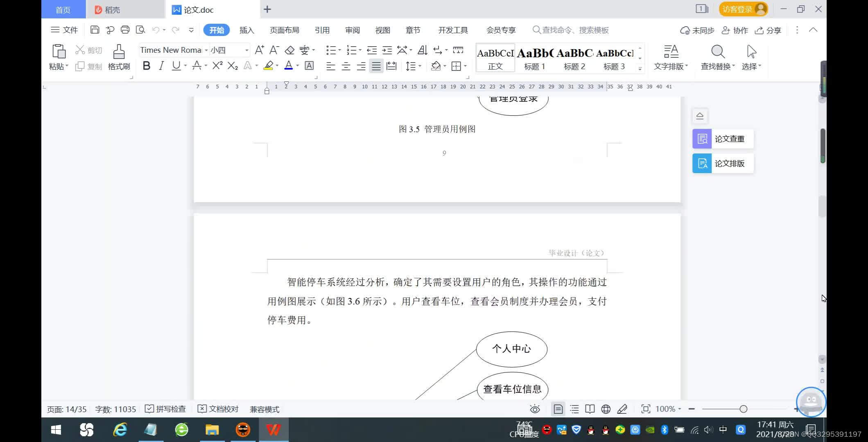This screenshot has height=442, width=868.
Task: Open Print Preview icon
Action: 140,30
